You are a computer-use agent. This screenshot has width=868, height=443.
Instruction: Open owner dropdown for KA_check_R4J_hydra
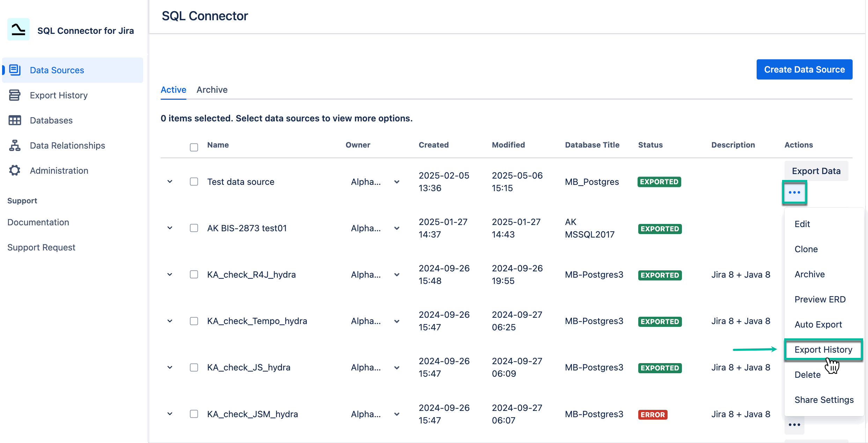(x=397, y=275)
